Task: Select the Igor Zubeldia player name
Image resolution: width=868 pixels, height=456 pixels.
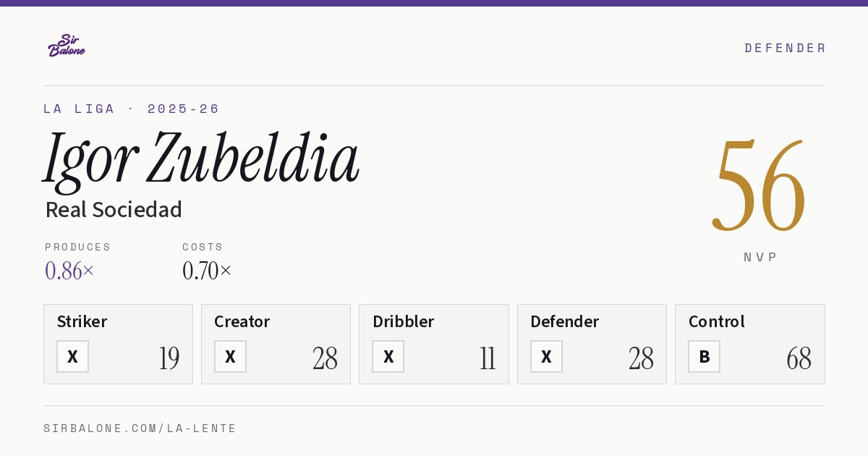Action: 201,159
